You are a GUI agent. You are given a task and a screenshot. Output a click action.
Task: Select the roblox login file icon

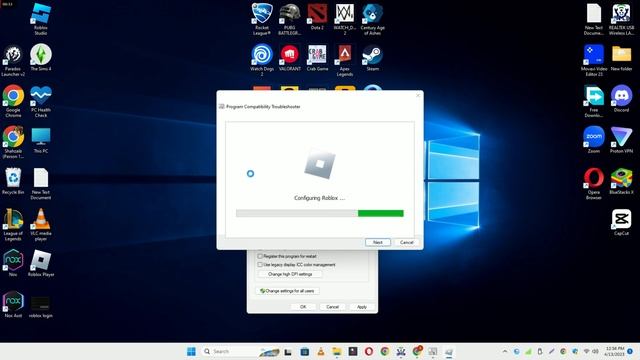[41, 307]
